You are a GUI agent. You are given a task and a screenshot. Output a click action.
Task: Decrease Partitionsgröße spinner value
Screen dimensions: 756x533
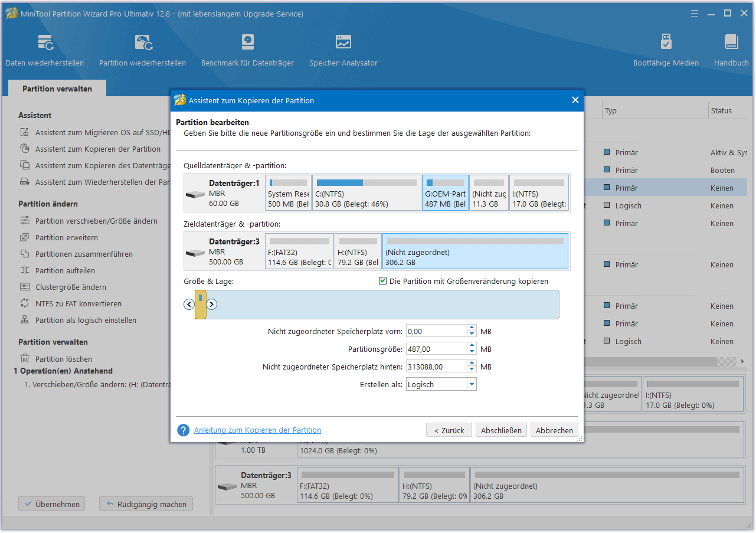[472, 352]
